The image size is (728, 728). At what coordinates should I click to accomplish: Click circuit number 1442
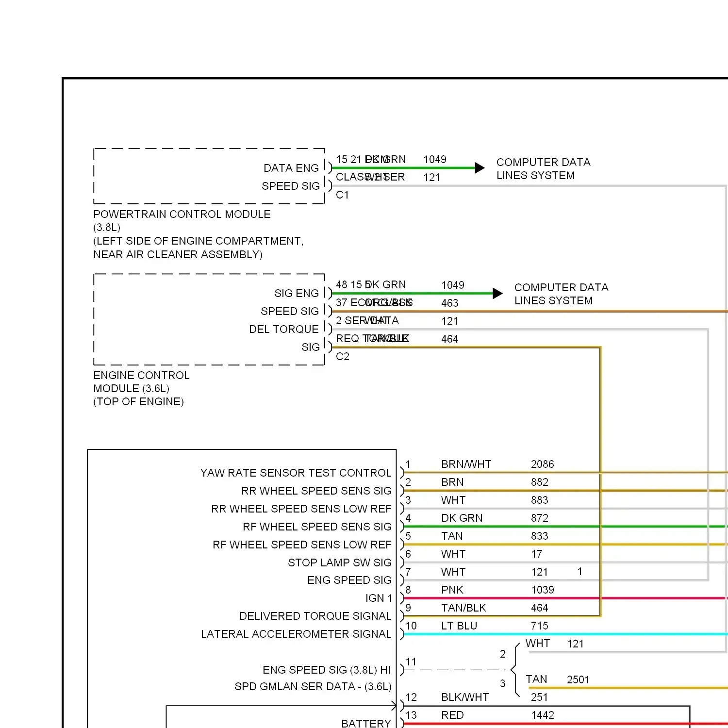pos(542,715)
